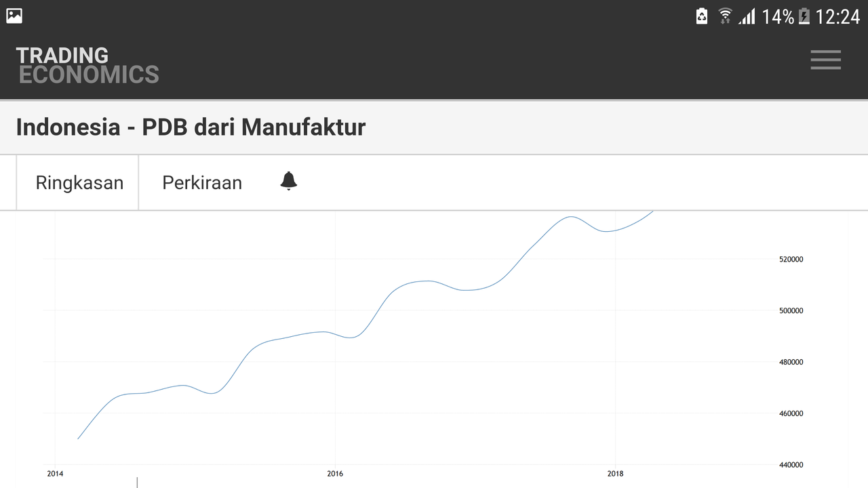This screenshot has width=868, height=488.
Task: Tap the image notification icon in status bar
Action: tap(14, 16)
